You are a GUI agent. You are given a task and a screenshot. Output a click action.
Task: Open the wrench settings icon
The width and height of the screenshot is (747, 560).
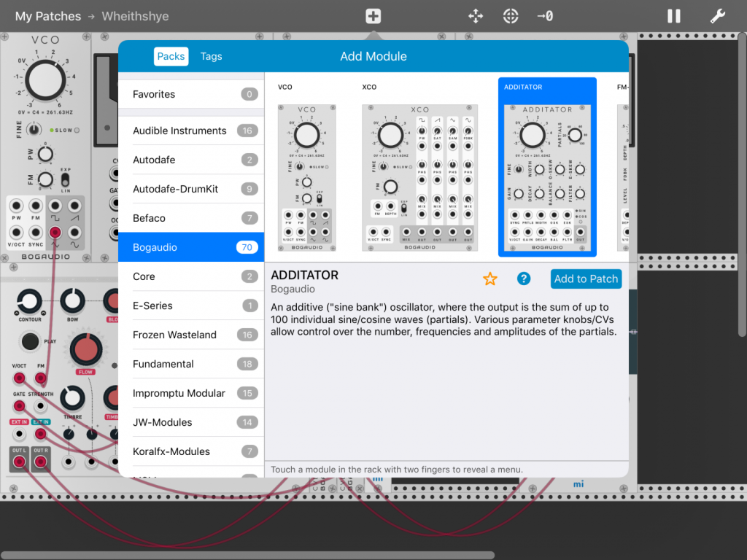click(718, 16)
